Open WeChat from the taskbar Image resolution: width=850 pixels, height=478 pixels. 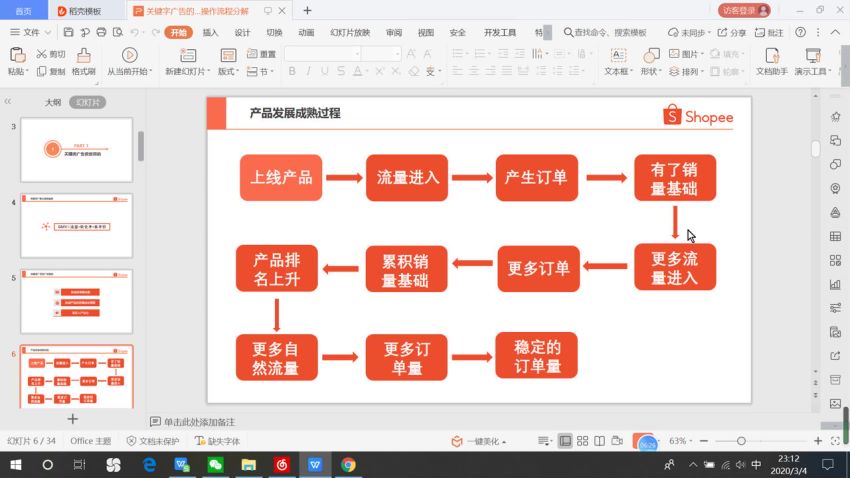pyautogui.click(x=215, y=464)
